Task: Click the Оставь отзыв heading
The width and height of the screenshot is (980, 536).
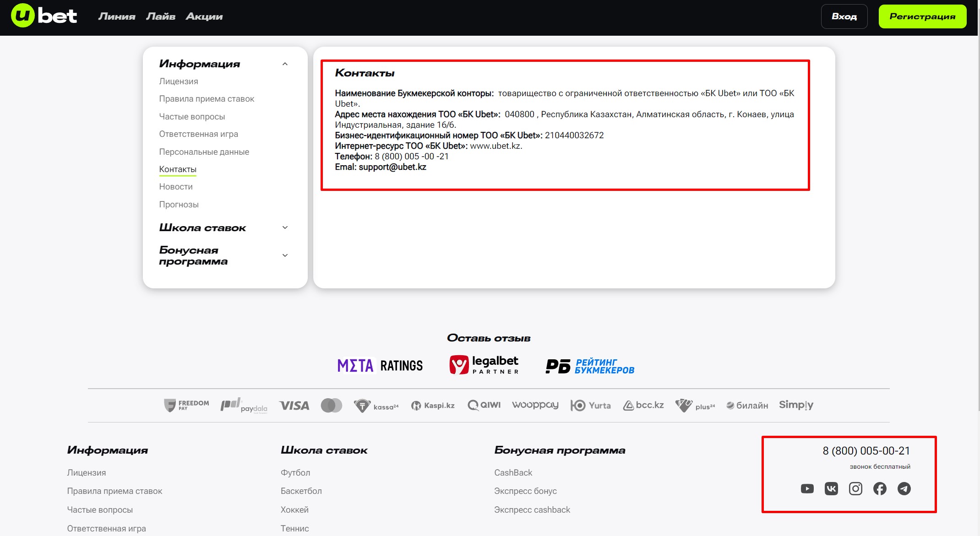Action: [489, 338]
